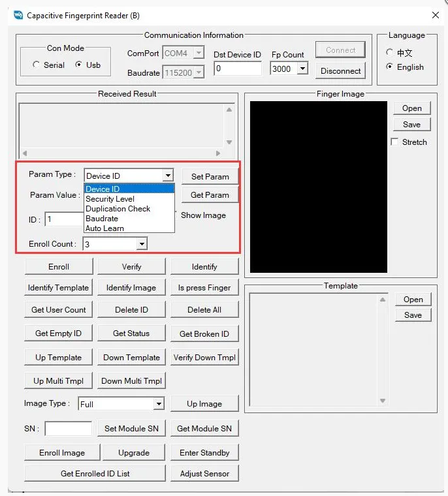Viewport: 448px width, 496px height.
Task: Enable the Stretch checkbox
Action: 394,142
